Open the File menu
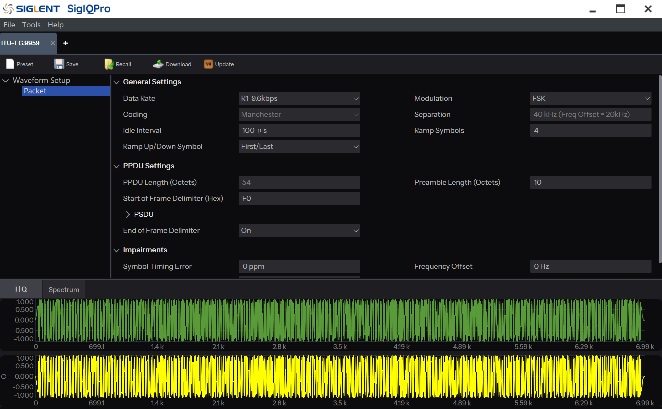The height and width of the screenshot is (409, 662). 10,23
